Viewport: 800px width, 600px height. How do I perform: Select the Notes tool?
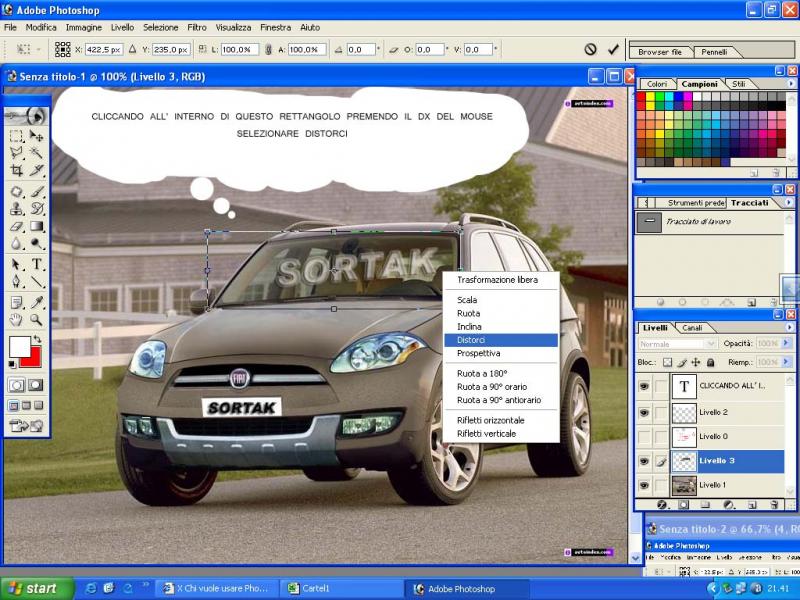point(16,303)
